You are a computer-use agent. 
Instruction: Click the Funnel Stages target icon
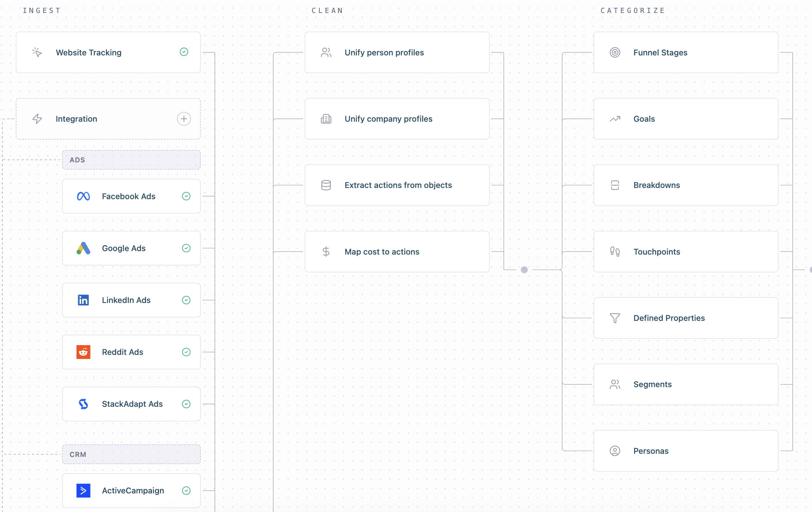coord(615,53)
